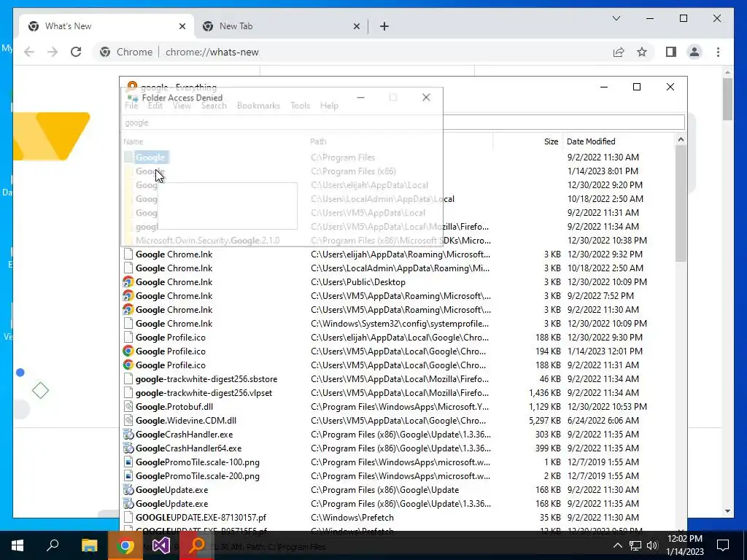Open notification center icon
The height and width of the screenshot is (560, 747).
723,545
